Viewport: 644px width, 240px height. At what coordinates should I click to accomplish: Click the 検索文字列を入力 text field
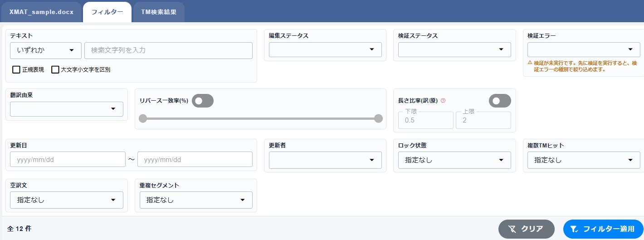point(168,50)
